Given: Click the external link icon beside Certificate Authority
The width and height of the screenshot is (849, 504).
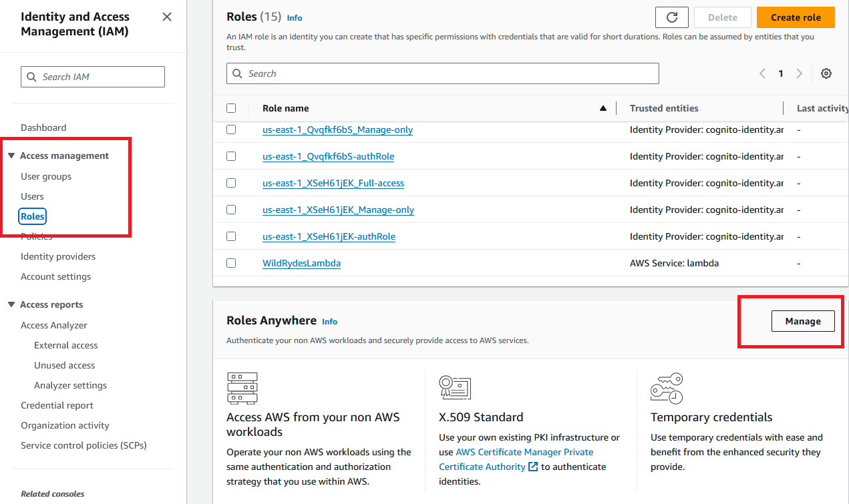Looking at the screenshot, I should click(532, 467).
